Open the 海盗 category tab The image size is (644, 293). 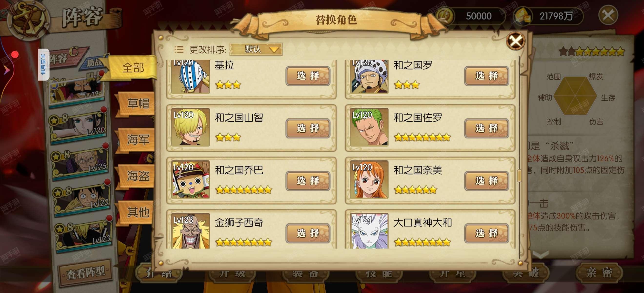(x=138, y=176)
